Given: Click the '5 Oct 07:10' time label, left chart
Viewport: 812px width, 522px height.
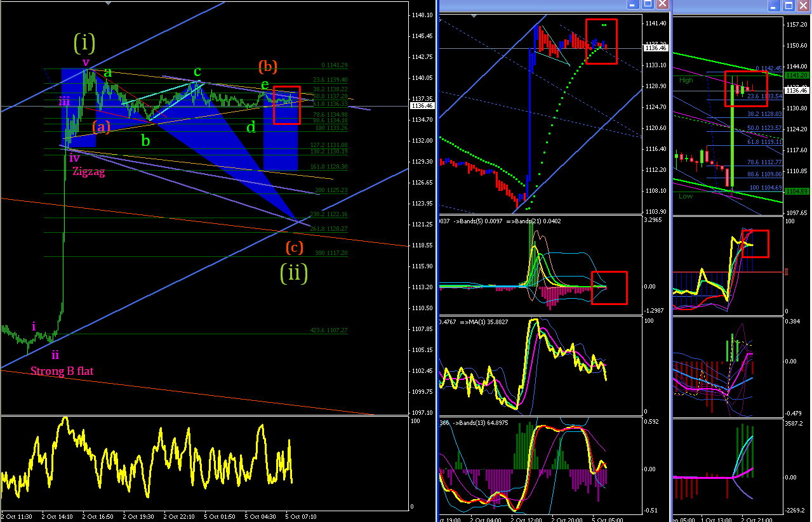Looking at the screenshot, I should [x=300, y=516].
